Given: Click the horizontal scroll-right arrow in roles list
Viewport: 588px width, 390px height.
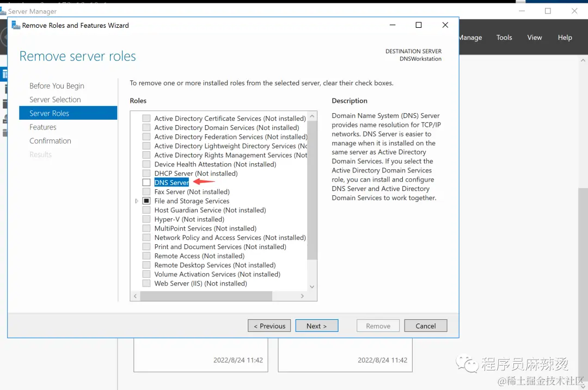Looking at the screenshot, I should (302, 296).
